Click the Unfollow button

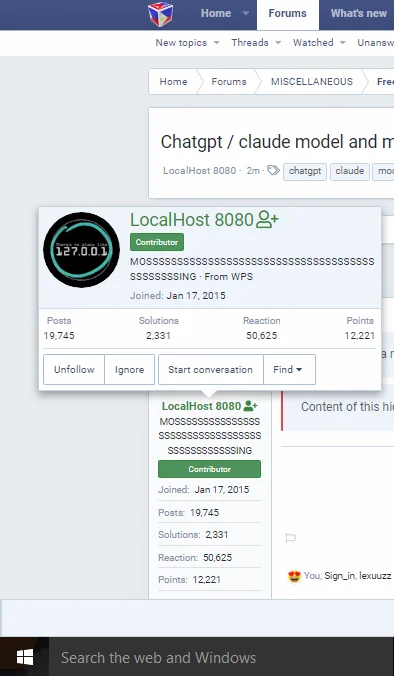tap(74, 369)
